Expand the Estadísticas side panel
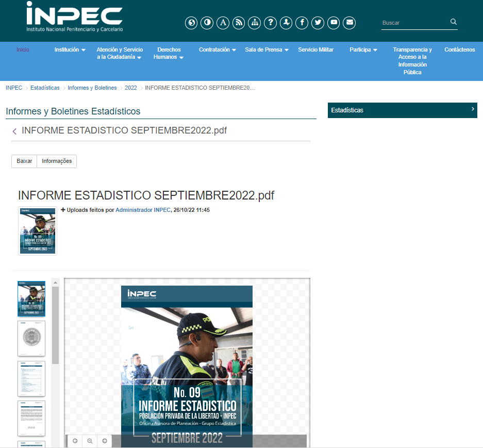The image size is (483, 448). (402, 110)
